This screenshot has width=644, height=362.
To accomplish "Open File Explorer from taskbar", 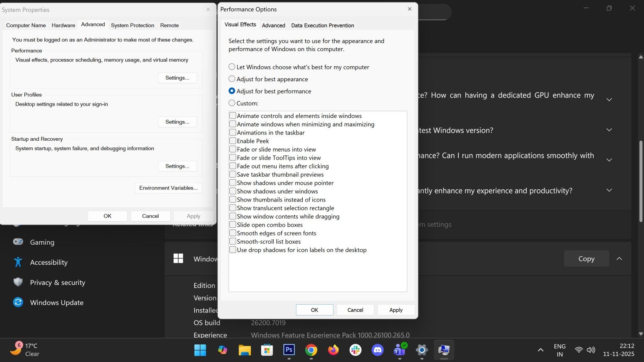I will (x=244, y=350).
